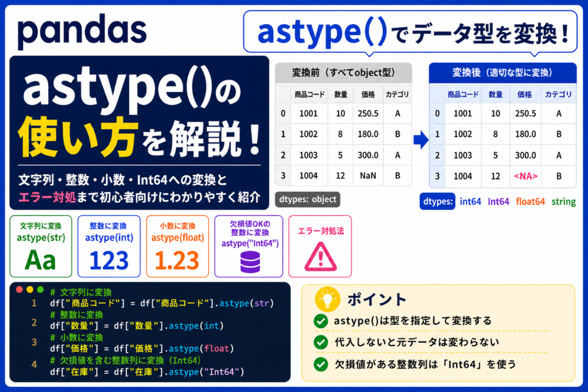Click the checkmark beside 代入しないと元データは変わらない
Image resolution: width=588 pixels, height=392 pixels.
(x=321, y=342)
